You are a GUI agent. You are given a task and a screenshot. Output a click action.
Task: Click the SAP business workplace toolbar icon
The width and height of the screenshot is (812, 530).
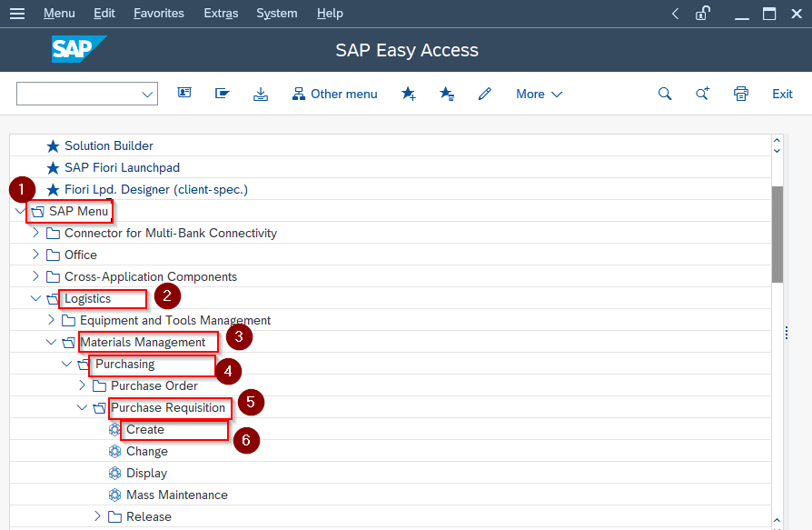tap(223, 94)
